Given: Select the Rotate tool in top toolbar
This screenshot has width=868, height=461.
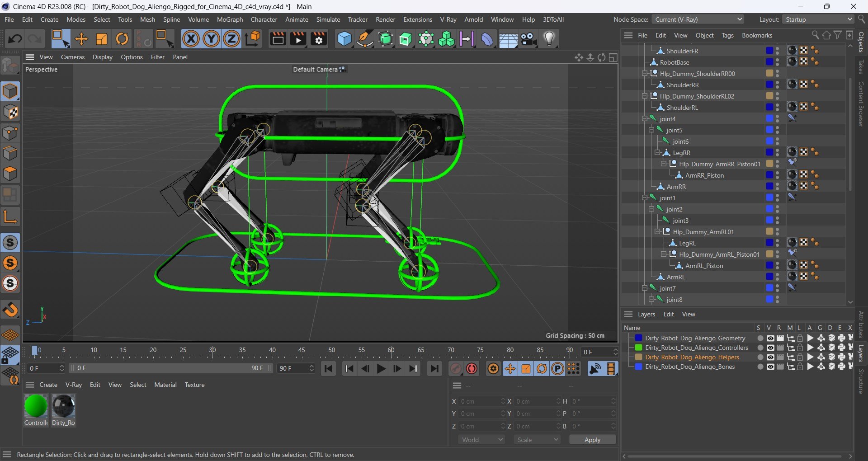Looking at the screenshot, I should 122,39.
